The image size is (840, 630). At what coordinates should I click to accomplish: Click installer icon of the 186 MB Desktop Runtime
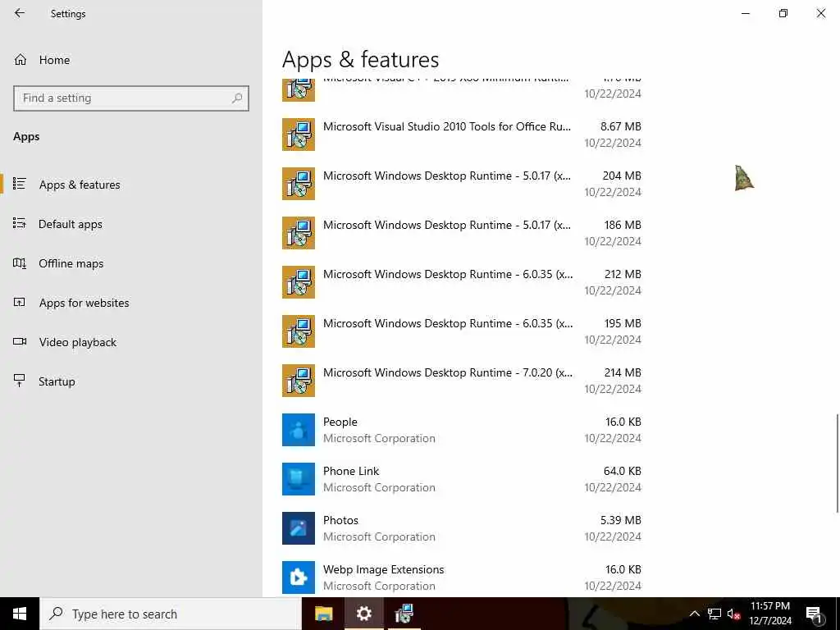point(299,233)
